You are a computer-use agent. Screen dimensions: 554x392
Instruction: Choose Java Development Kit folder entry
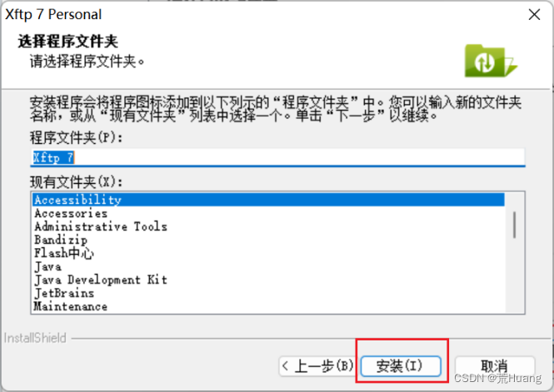pos(268,280)
